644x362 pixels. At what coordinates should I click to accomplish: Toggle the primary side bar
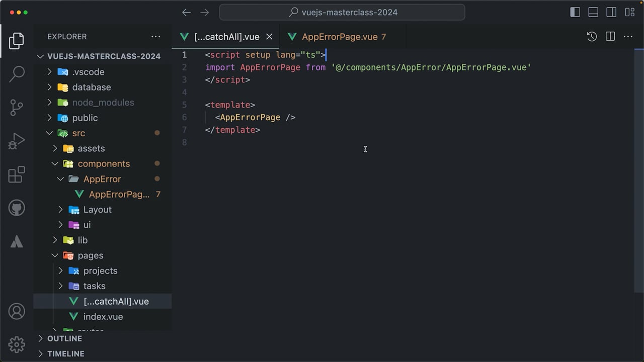[575, 13]
